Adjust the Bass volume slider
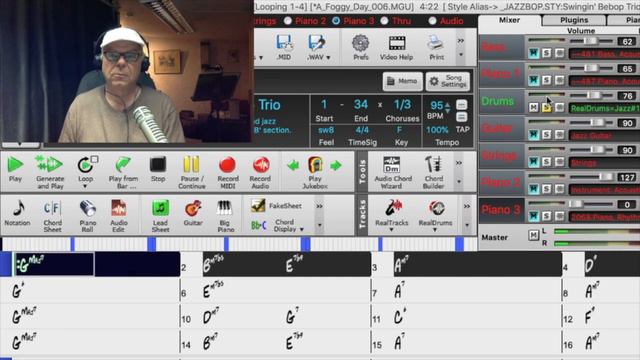 click(591, 41)
